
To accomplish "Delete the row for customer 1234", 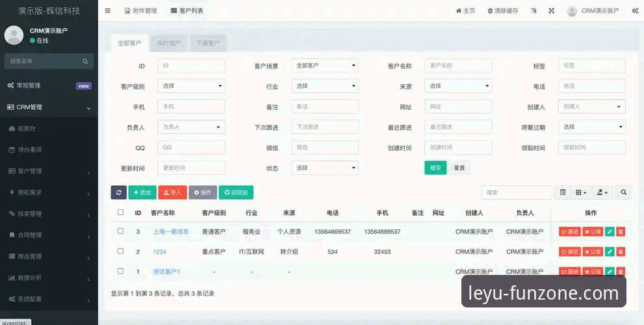I will (x=621, y=252).
